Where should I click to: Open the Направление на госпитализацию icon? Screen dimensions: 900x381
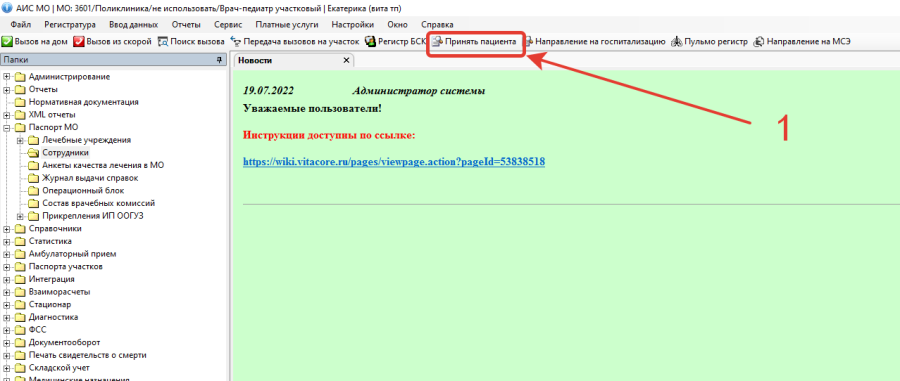529,42
